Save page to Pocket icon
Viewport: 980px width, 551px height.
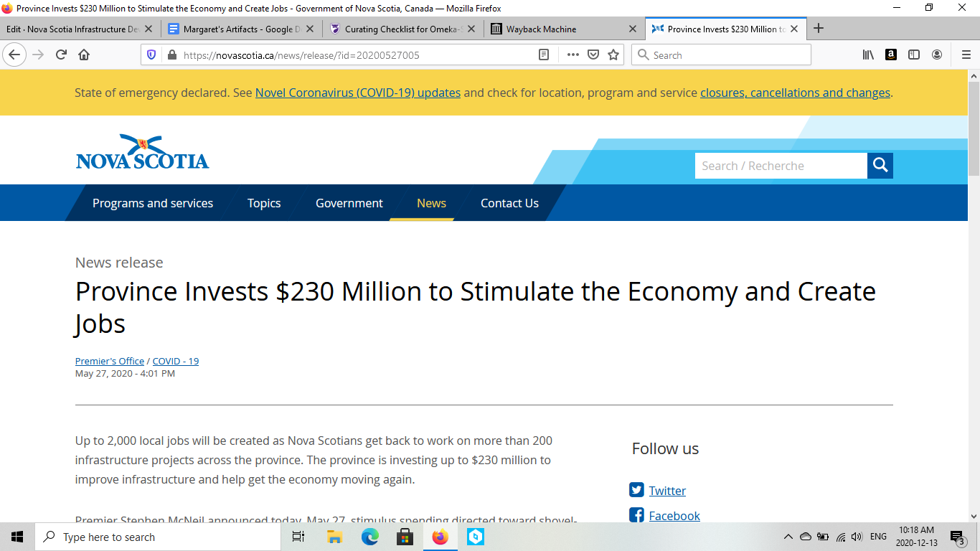pos(593,55)
